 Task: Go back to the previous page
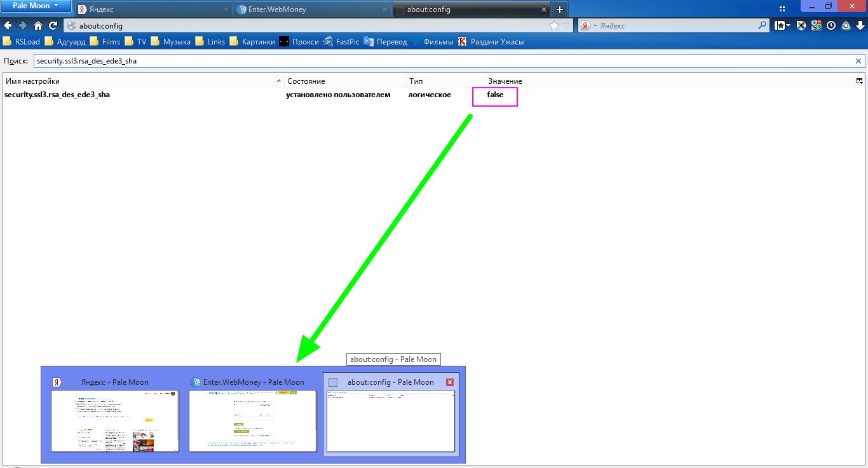point(8,26)
